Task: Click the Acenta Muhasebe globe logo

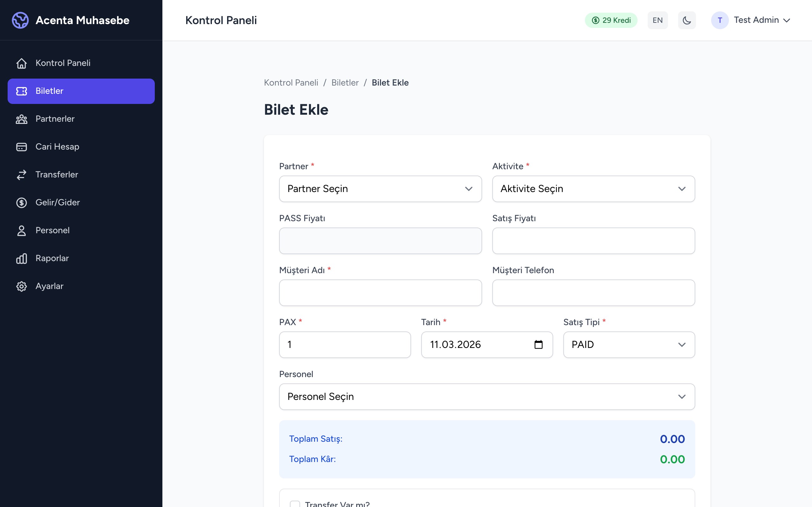Action: pos(21,20)
